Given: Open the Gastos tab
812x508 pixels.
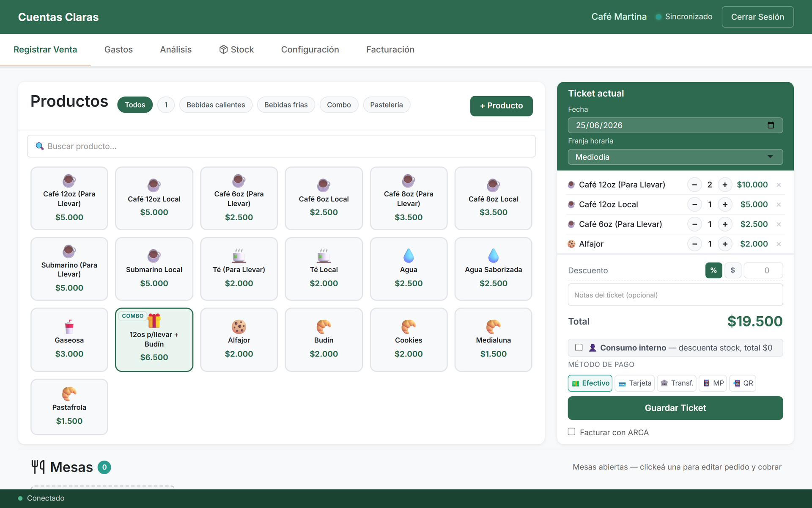Looking at the screenshot, I should [118, 50].
